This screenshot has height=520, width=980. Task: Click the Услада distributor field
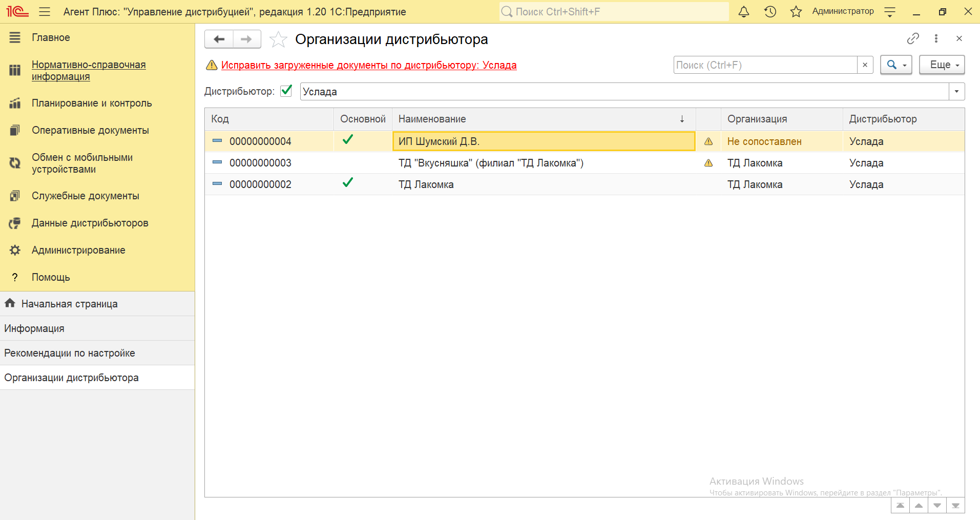tap(624, 92)
